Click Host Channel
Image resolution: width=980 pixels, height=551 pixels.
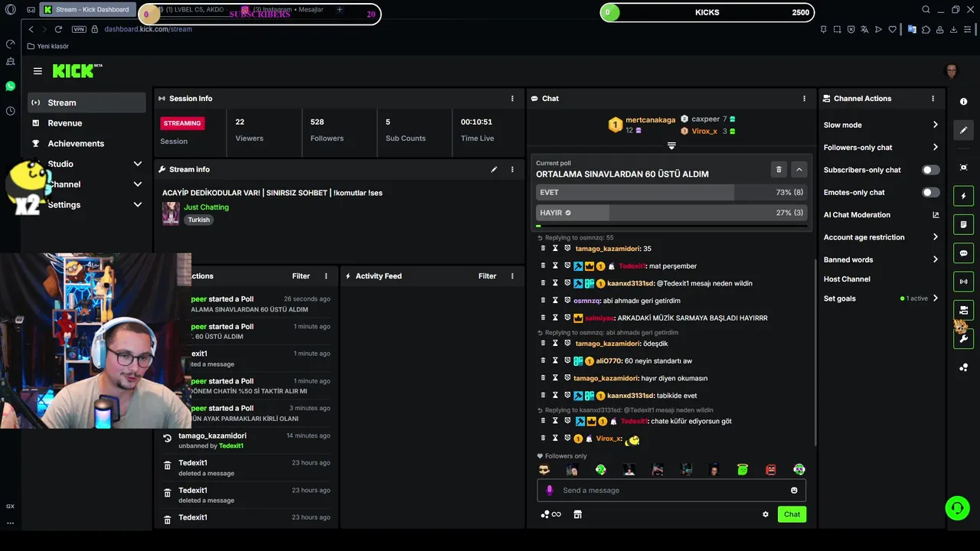[847, 279]
